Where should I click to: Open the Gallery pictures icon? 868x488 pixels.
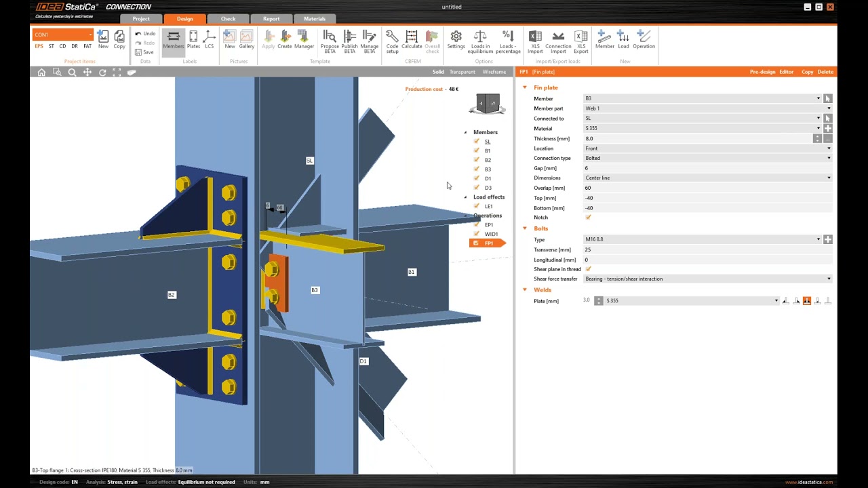[246, 40]
